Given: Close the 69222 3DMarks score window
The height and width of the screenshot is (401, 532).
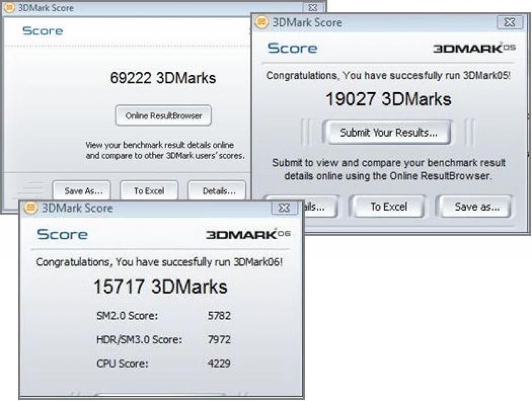Looking at the screenshot, I should (x=313, y=7).
